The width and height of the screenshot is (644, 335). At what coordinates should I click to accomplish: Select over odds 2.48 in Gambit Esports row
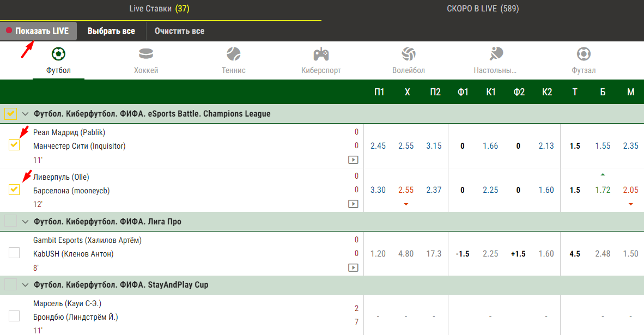(x=603, y=254)
